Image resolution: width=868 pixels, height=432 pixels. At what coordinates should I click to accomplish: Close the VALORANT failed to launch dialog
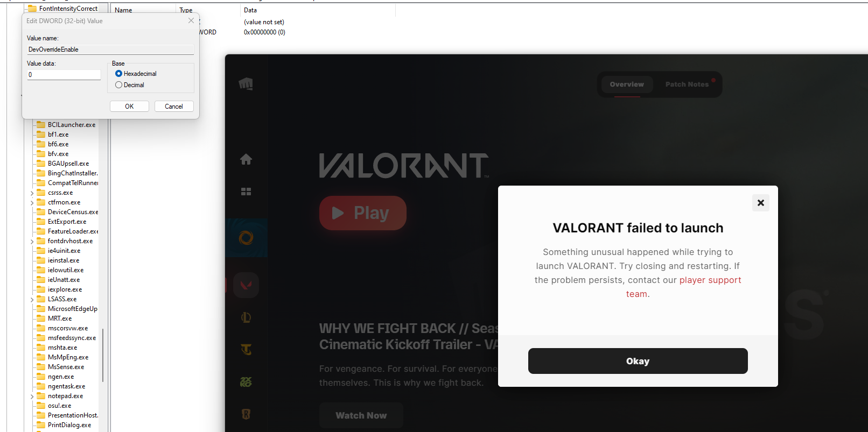761,203
